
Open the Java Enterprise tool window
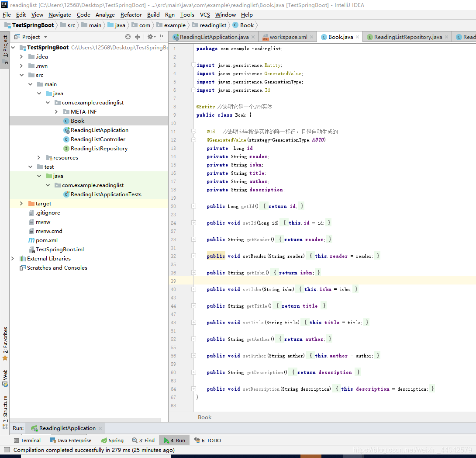click(x=70, y=441)
